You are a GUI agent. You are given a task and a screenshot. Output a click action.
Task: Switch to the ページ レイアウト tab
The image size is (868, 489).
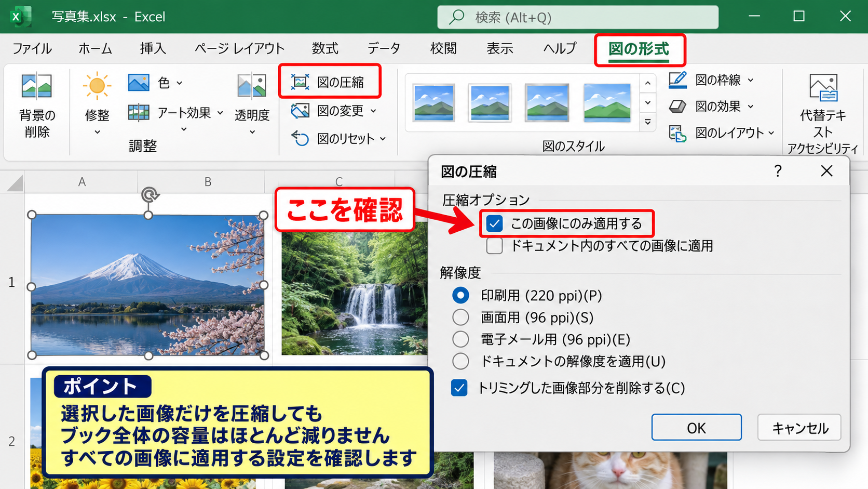pyautogui.click(x=240, y=49)
